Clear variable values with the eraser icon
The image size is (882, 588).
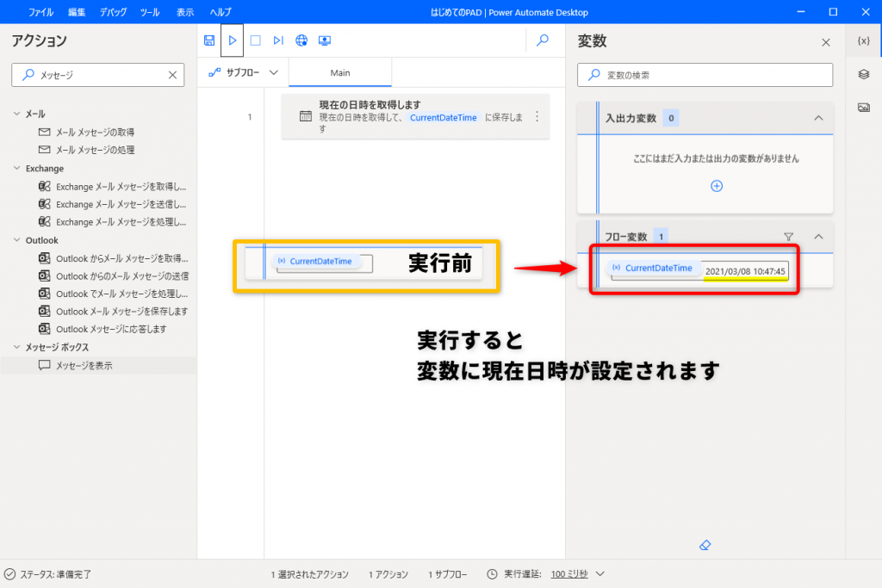[705, 545]
